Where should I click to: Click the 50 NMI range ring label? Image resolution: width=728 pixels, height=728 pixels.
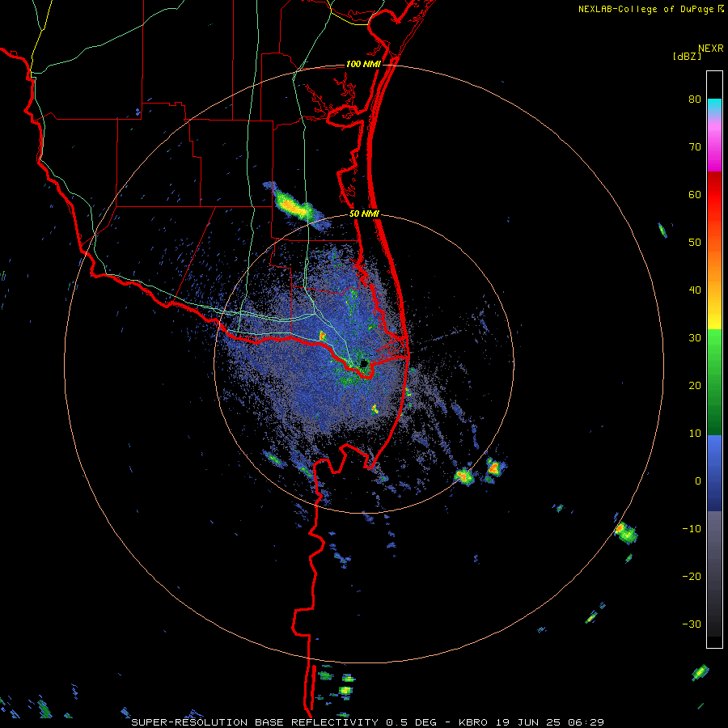pos(365,214)
